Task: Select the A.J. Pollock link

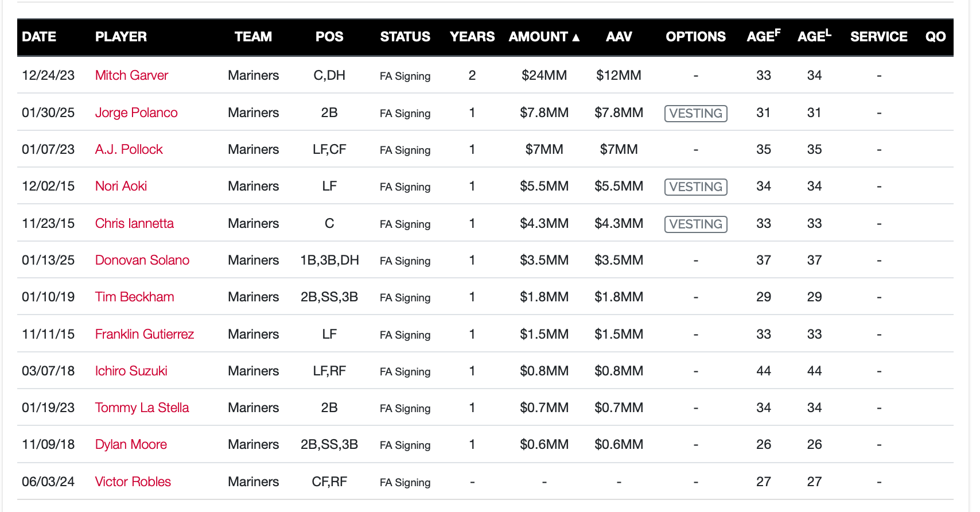Action: (x=129, y=149)
